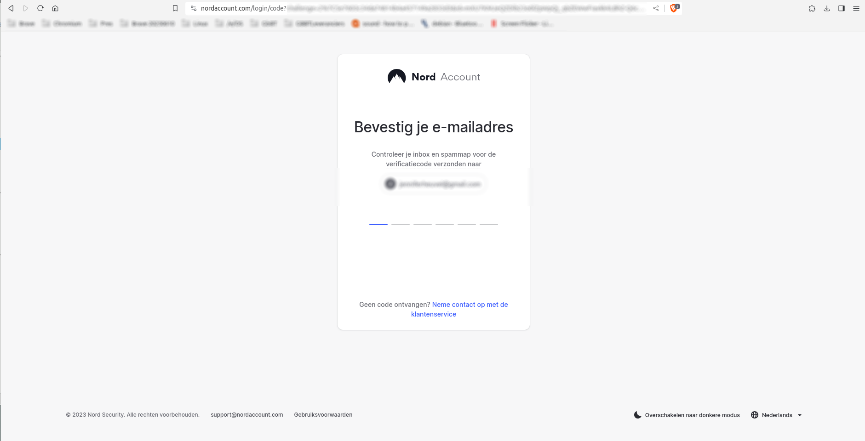Screen dimensions: 865x441
Task: Share this page using the share icon
Action: 656,8
